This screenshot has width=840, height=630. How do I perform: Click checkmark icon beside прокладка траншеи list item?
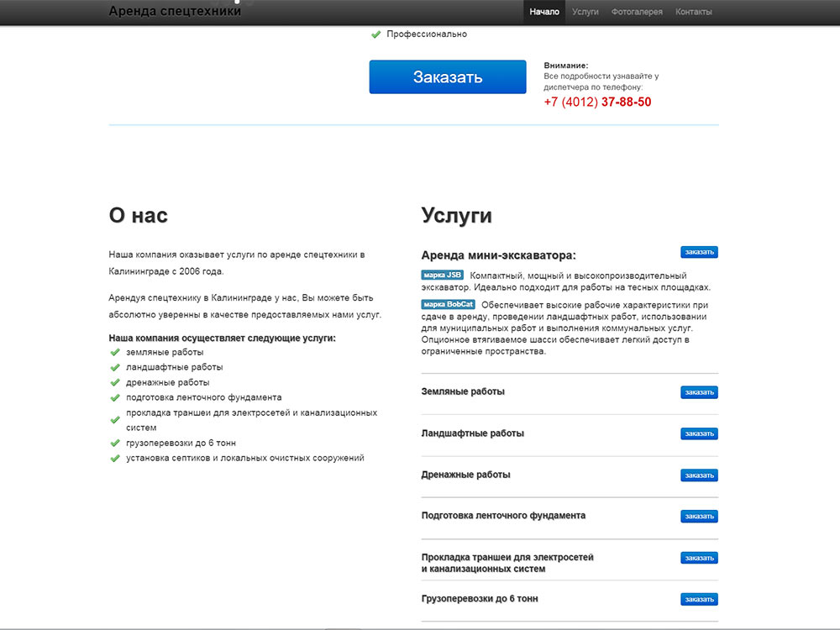[x=114, y=420]
